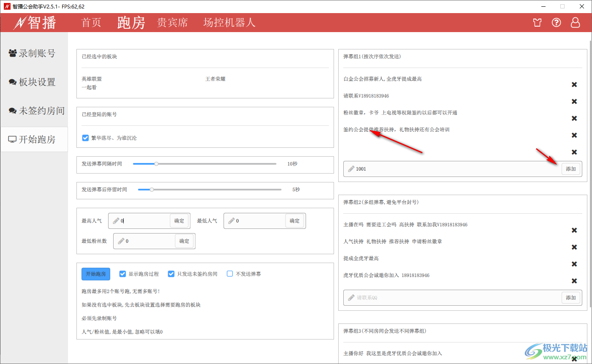Click danmaku text '提成全虎牙最高'
This screenshot has height=364, width=592.
click(x=361, y=258)
